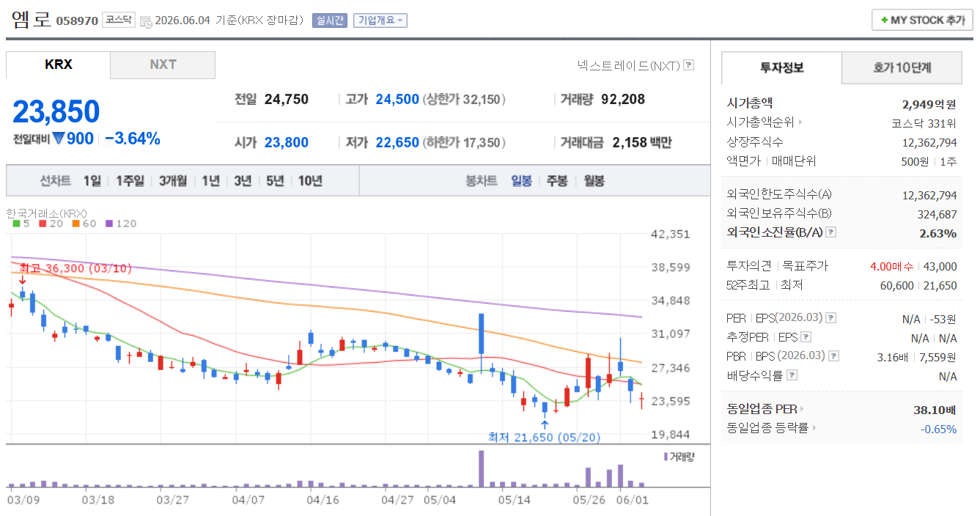The height and width of the screenshot is (516, 980).
Task: Click the current price 23,850
Action: [x=56, y=111]
